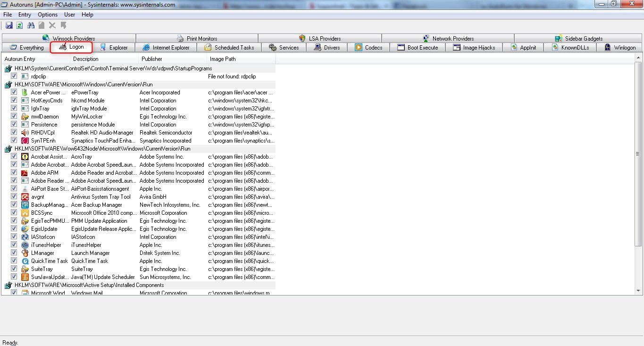Click the EgisTecPMMU entry icon

pos(25,221)
